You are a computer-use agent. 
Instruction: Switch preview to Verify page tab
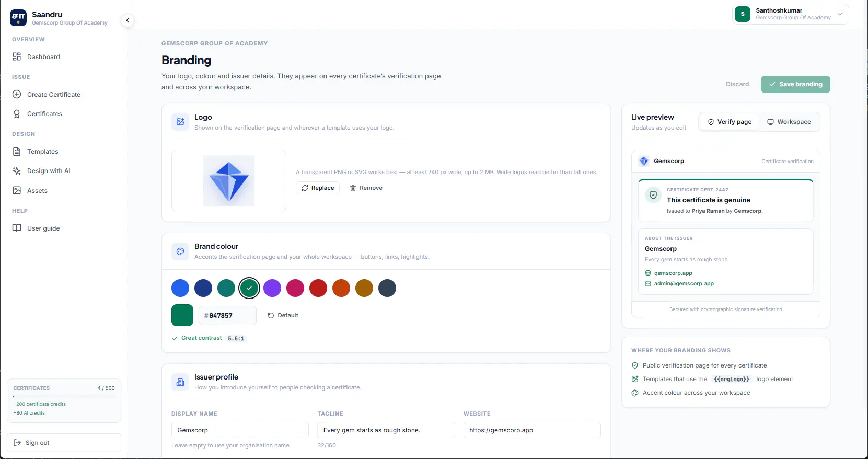[730, 122]
